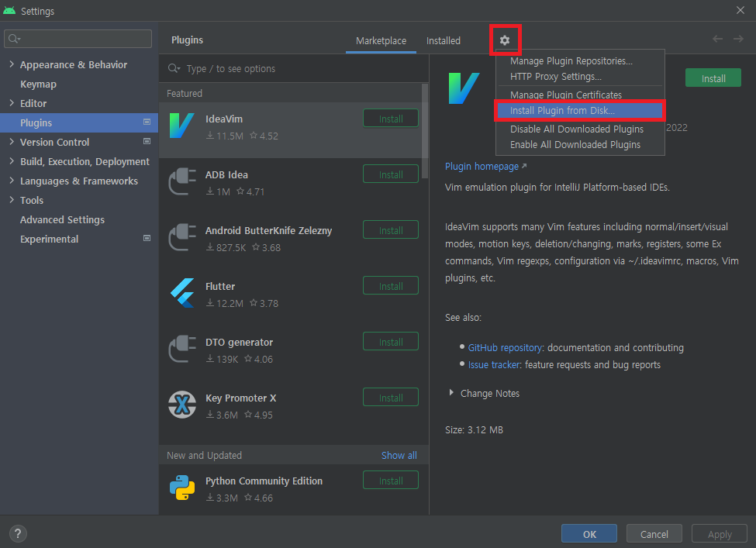
Task: Click the 'Size: 3.12 MB' text
Action: (474, 430)
